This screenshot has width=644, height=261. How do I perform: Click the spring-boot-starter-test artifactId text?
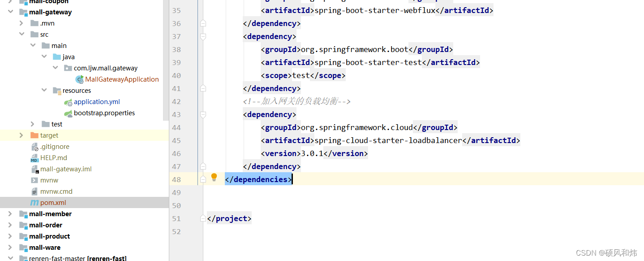click(x=368, y=62)
